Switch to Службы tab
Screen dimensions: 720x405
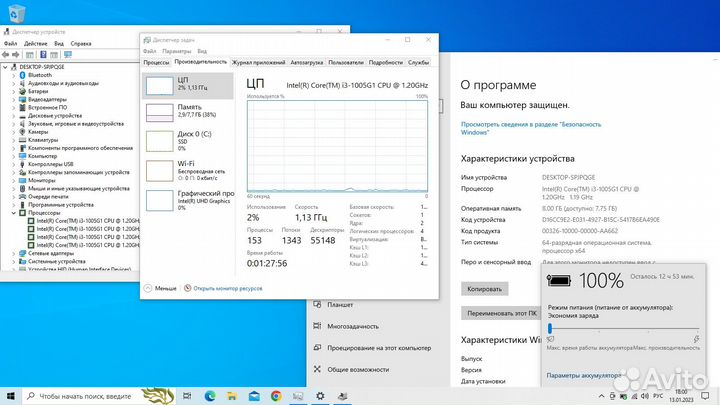click(x=418, y=62)
